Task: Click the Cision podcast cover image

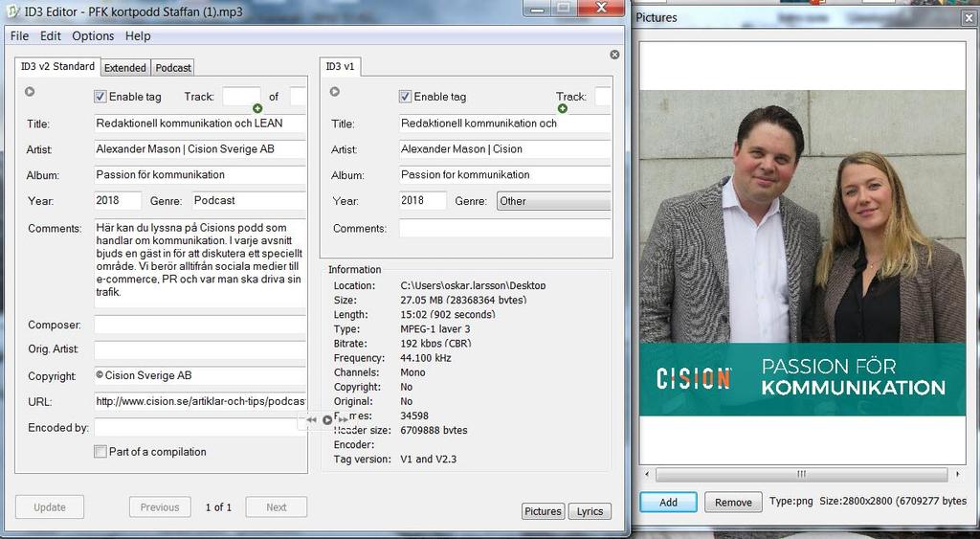Action: coord(803,254)
